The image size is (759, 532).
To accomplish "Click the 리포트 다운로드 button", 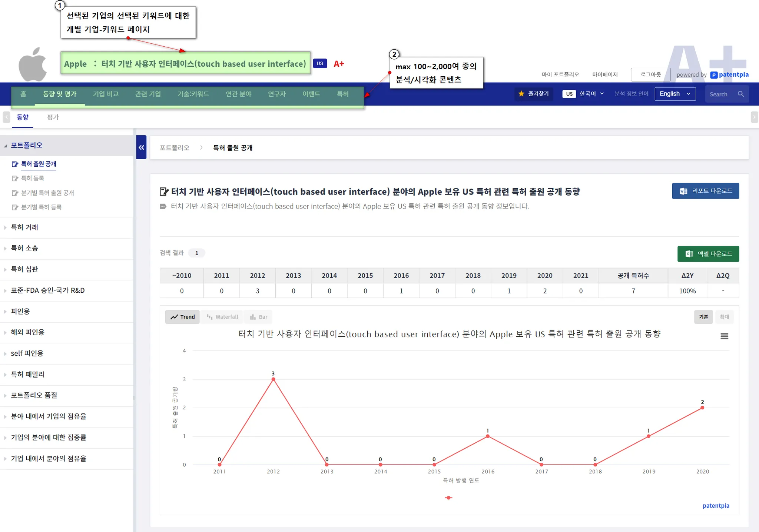I will [x=705, y=191].
